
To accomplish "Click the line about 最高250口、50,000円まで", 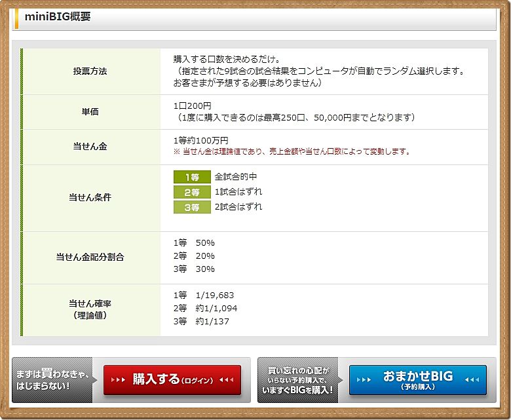I will [x=295, y=117].
